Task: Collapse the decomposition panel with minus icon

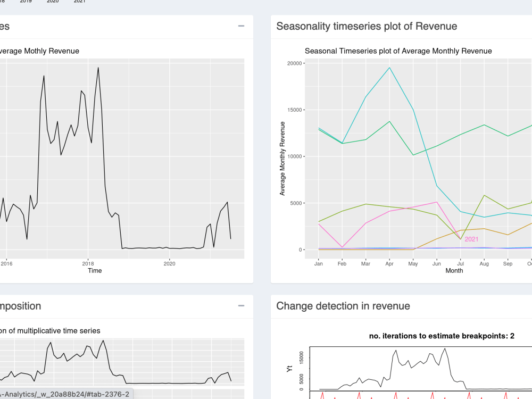Action: tap(241, 306)
